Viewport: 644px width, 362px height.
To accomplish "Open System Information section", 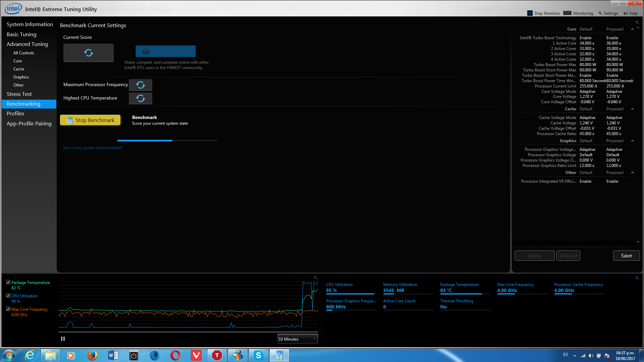I will tap(30, 24).
